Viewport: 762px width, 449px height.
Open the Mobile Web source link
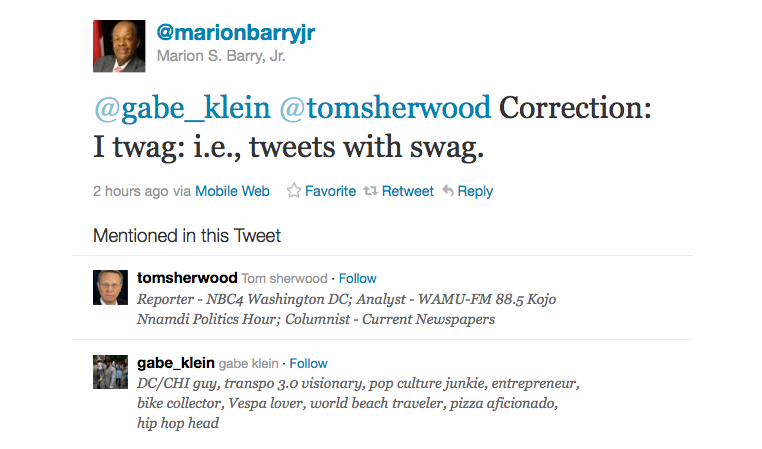click(232, 191)
